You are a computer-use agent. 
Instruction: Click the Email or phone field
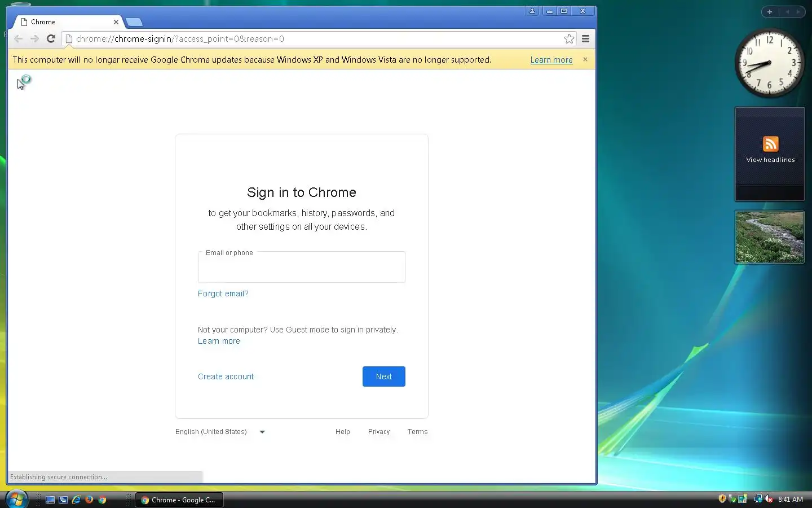pyautogui.click(x=302, y=268)
